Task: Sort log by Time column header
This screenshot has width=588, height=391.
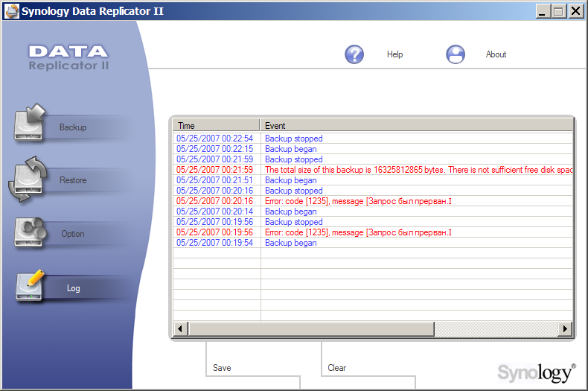Action: pos(216,125)
